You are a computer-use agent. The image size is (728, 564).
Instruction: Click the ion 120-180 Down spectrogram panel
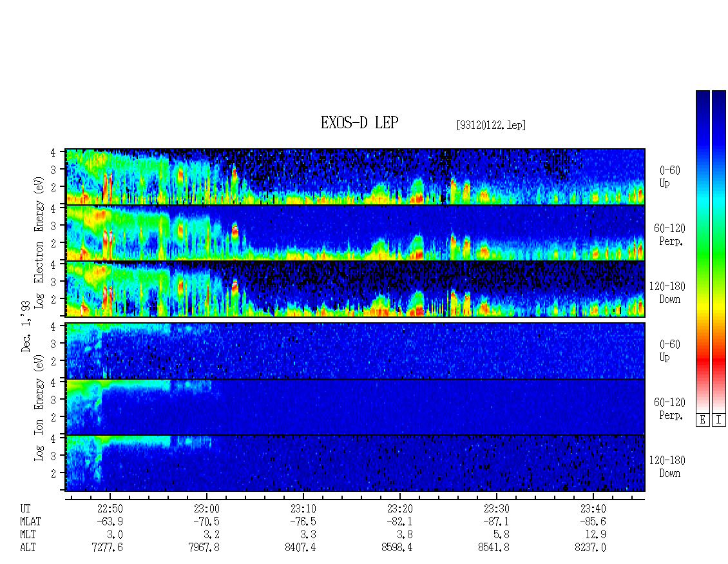point(355,463)
